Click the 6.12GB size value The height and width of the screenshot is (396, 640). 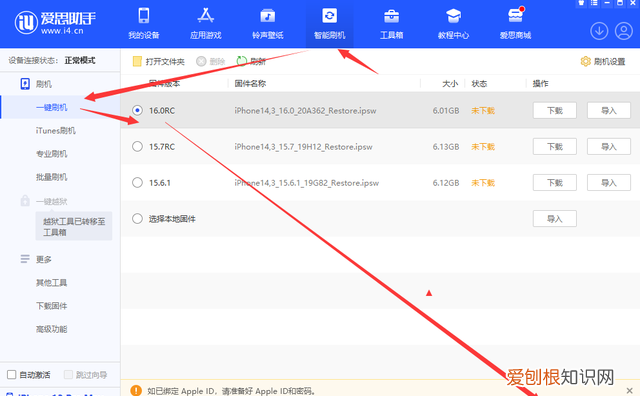click(x=446, y=182)
